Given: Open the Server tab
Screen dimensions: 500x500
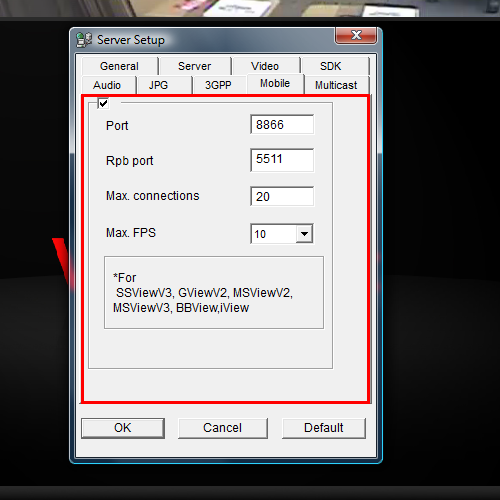Looking at the screenshot, I should 195,66.
